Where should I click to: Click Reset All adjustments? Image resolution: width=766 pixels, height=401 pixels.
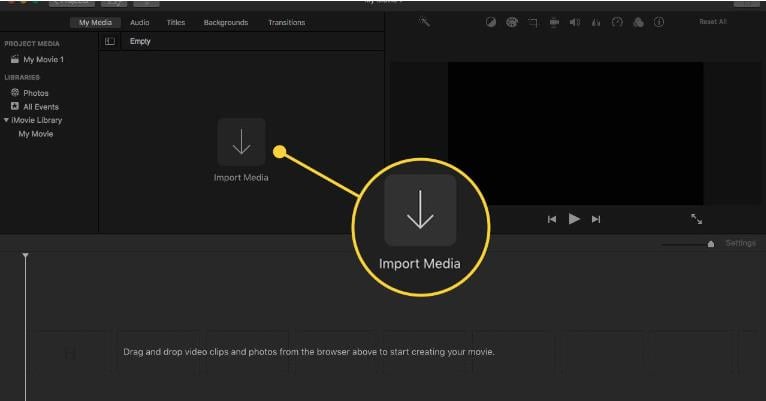(x=713, y=21)
